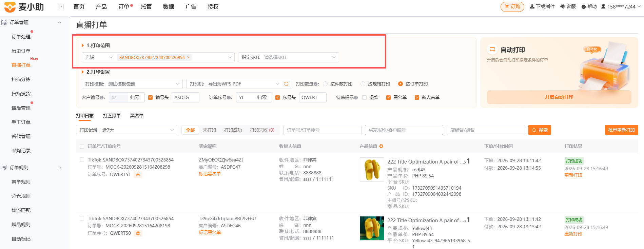Viewport: 644px width, 249px height.
Task: Open the 打印记录 近7天 dropdown
Action: tap(126, 130)
